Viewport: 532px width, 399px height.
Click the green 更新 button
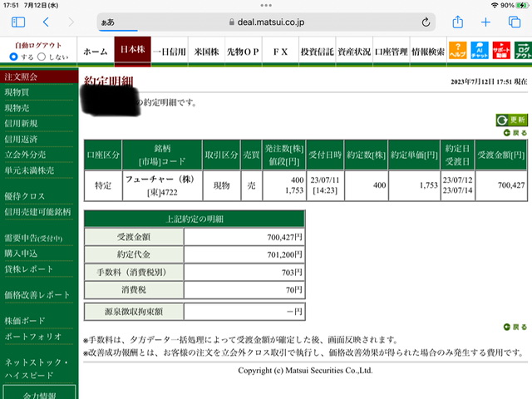pyautogui.click(x=512, y=120)
